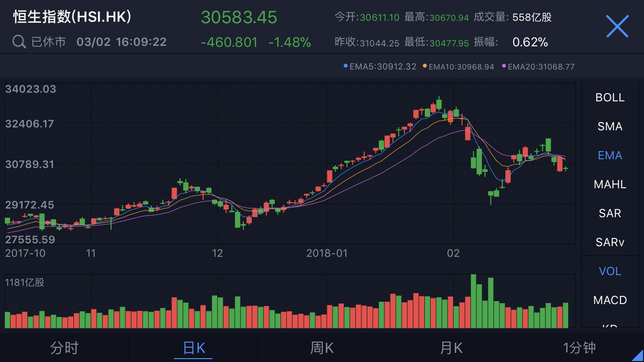
Task: Choose the BOLL indicator
Action: (610, 97)
